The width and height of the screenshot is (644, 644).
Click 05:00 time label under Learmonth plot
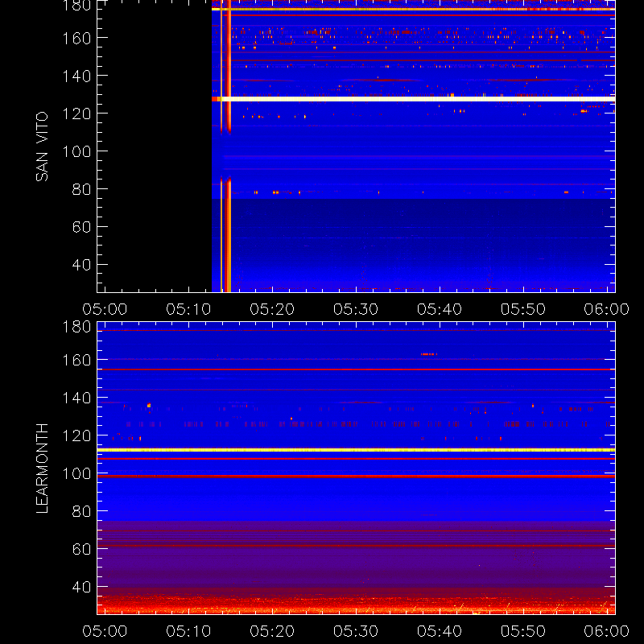pyautogui.click(x=105, y=631)
